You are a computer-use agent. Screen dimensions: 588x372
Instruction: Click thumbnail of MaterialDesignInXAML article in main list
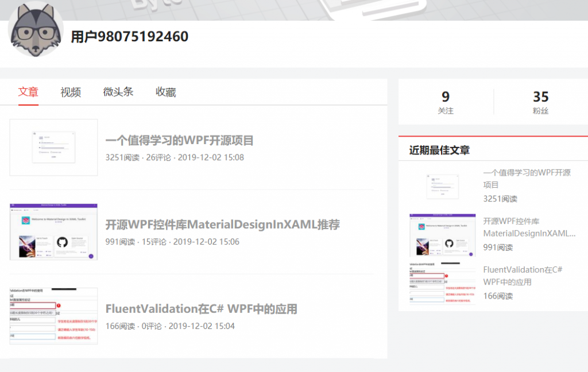(x=53, y=232)
